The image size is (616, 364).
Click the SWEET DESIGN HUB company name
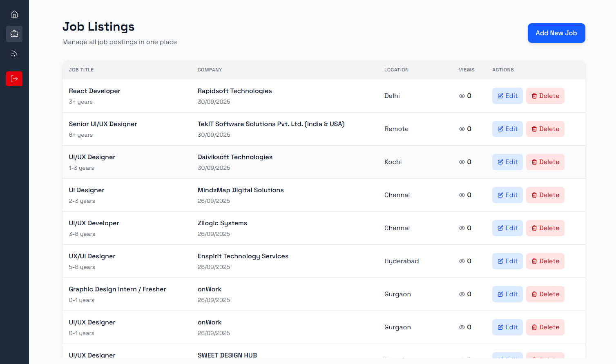tap(227, 355)
